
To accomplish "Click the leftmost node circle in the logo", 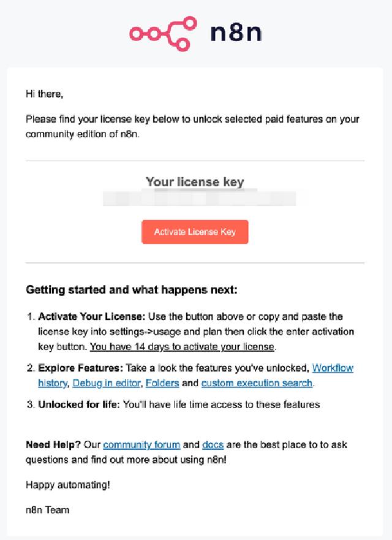I will [136, 34].
